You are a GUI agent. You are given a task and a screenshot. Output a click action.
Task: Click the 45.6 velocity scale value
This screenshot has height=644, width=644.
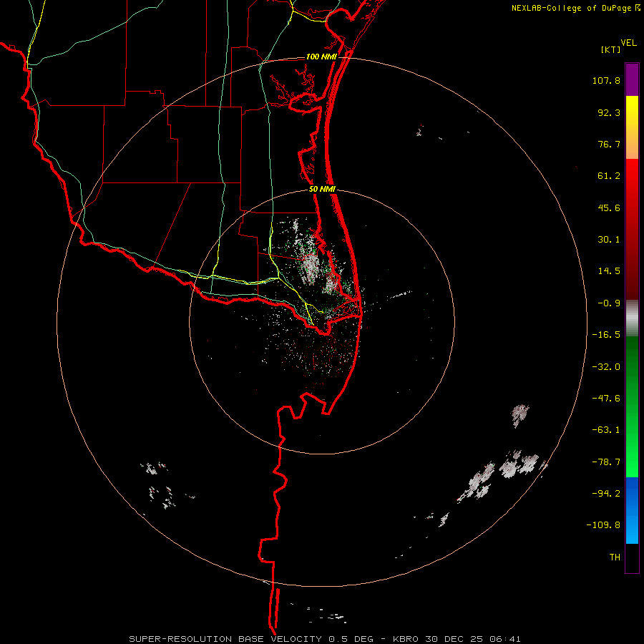pos(609,208)
